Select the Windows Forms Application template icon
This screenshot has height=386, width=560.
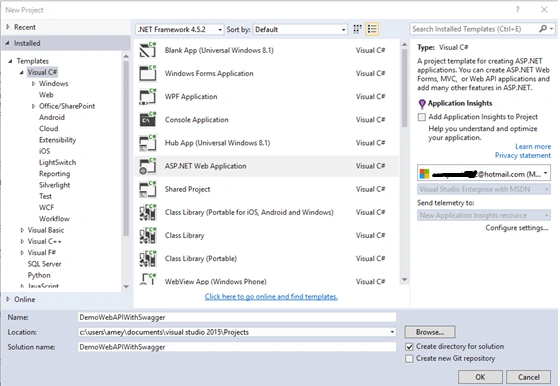click(148, 73)
